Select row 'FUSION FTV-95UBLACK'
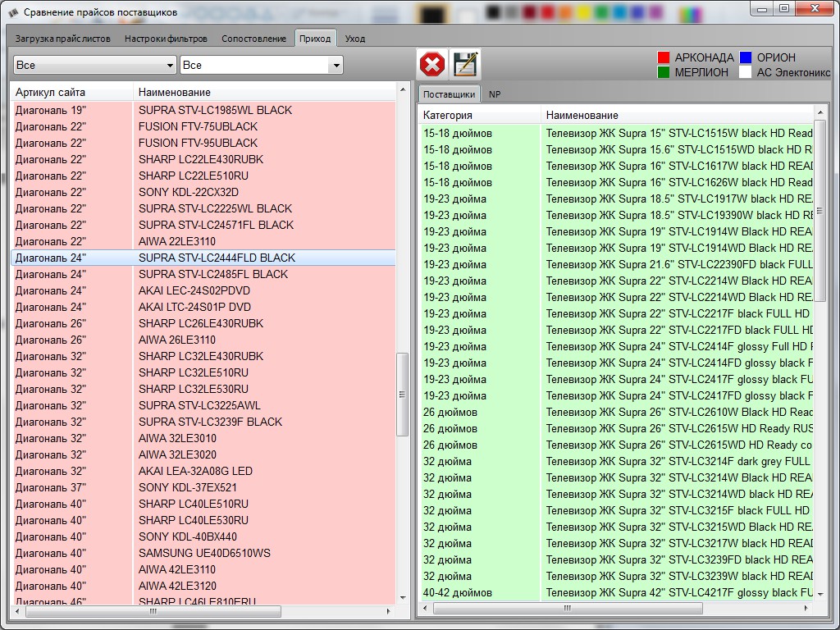The image size is (840, 630). (203, 143)
